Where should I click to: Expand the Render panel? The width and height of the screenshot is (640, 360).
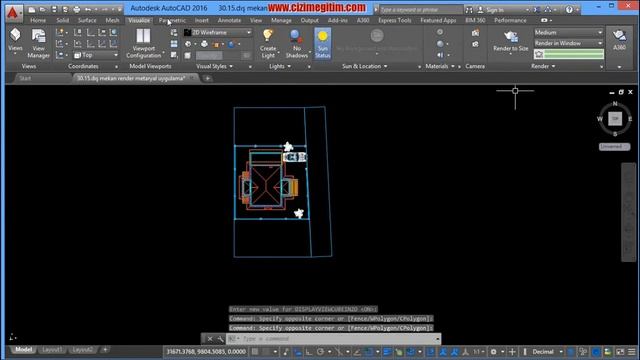point(543,66)
